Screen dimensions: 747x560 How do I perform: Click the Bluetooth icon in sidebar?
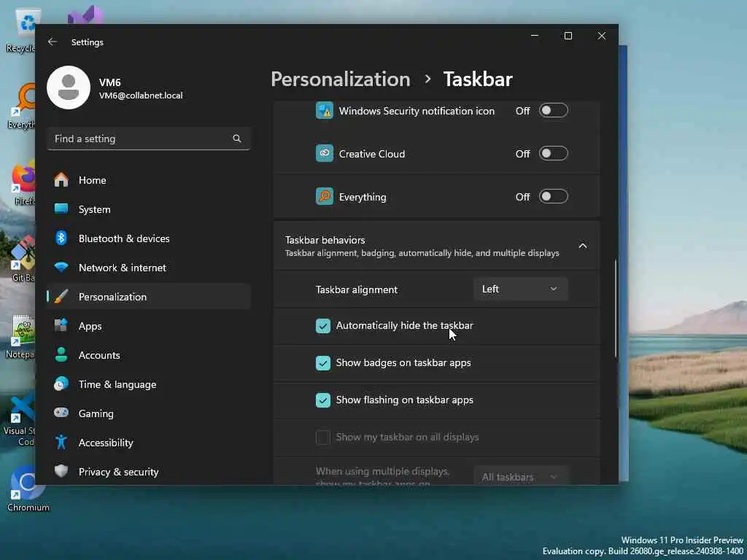[61, 238]
